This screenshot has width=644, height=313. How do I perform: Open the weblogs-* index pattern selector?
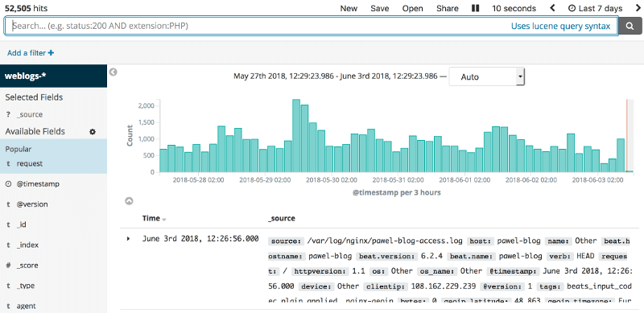53,76
